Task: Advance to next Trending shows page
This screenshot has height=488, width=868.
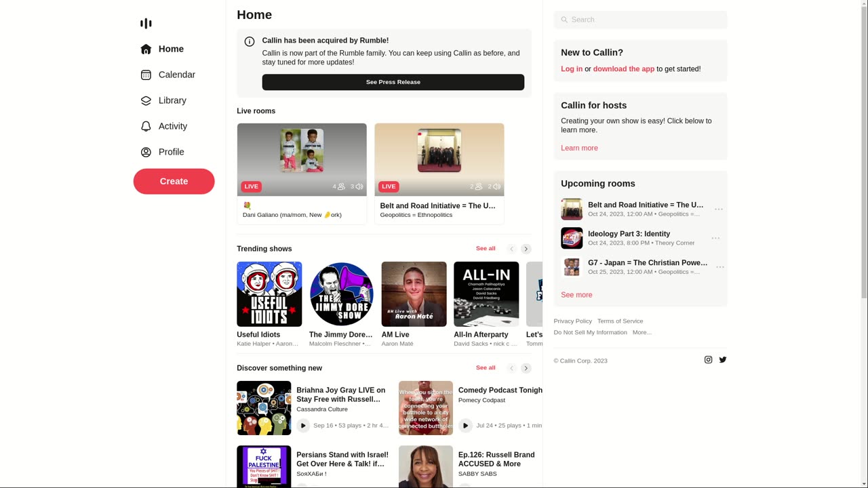Action: (x=526, y=249)
